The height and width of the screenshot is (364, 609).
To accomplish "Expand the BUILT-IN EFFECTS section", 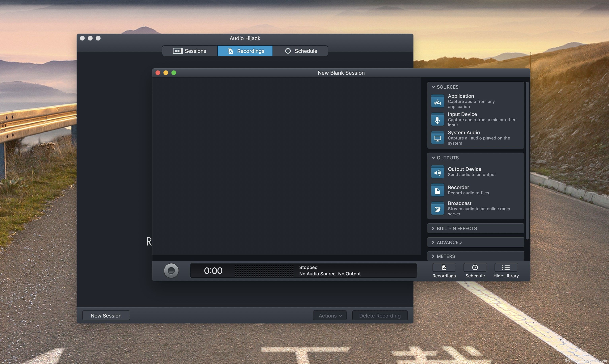I will (475, 228).
